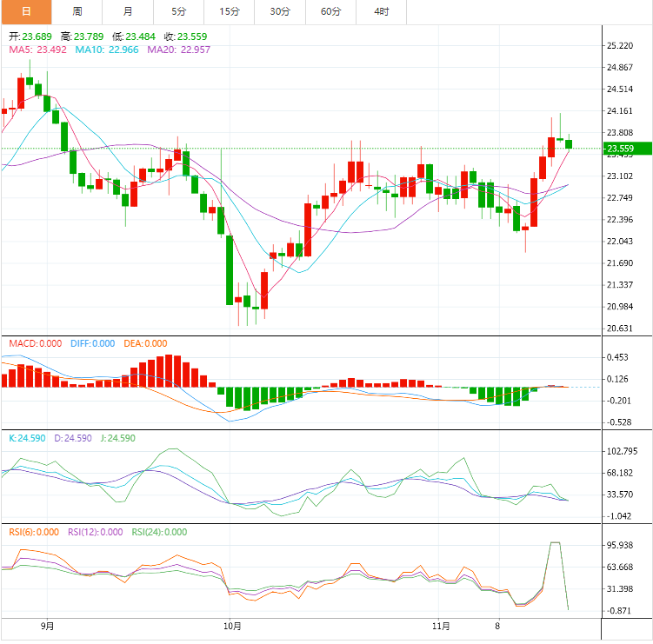Click the green 23.559 current price tag

coord(626,149)
